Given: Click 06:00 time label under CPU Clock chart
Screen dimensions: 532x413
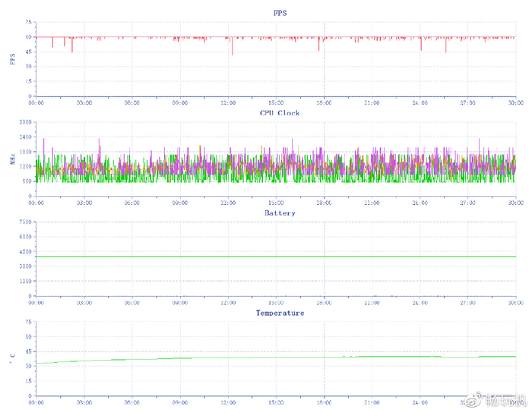Looking at the screenshot, I should click(132, 203).
